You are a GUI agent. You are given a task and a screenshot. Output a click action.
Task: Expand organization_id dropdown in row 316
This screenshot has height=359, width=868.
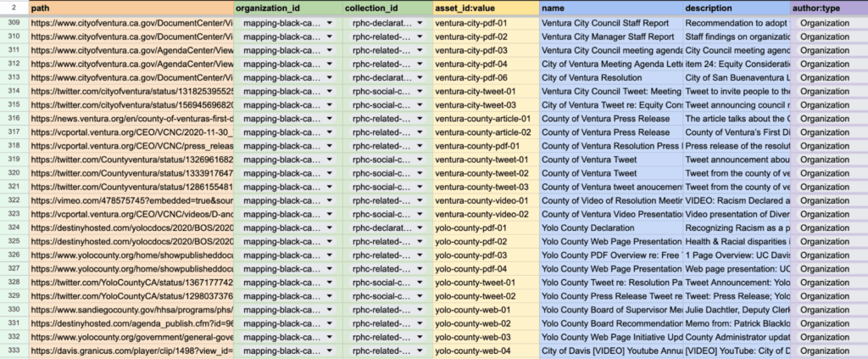point(331,119)
